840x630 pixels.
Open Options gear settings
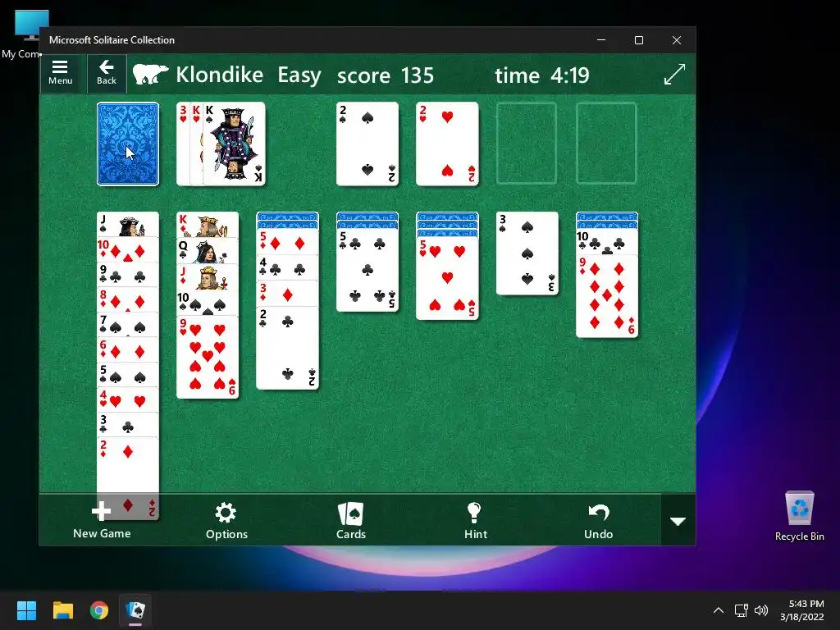[226, 521]
